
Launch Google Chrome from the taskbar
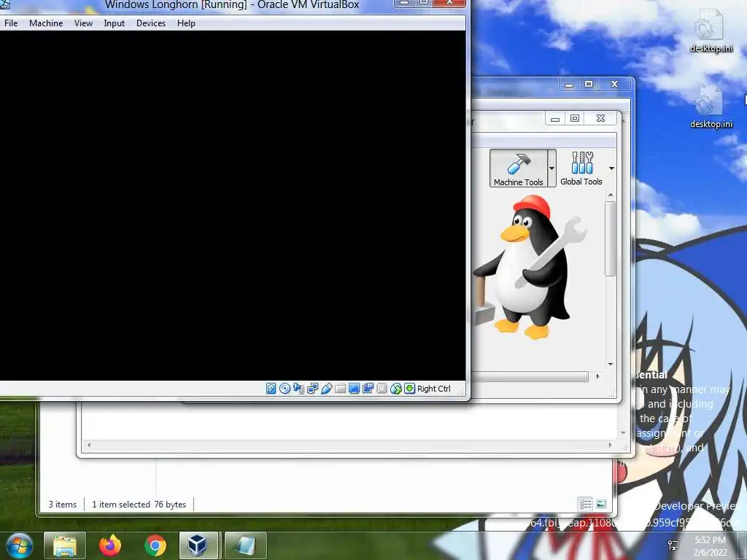tap(155, 545)
